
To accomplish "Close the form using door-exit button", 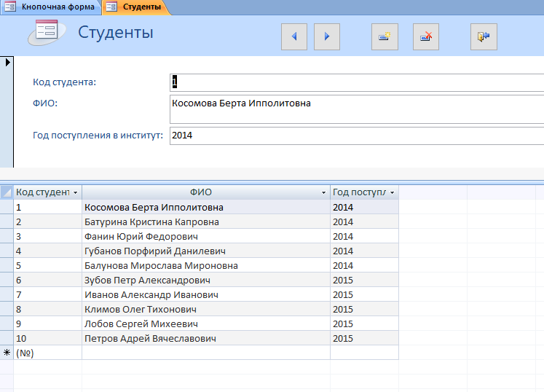I will coord(484,37).
